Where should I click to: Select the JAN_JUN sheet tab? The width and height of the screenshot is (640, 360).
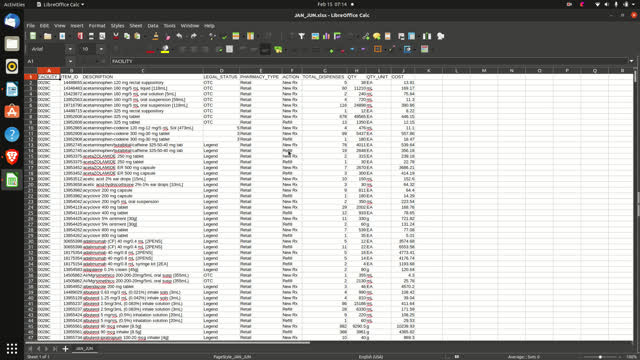(84, 349)
